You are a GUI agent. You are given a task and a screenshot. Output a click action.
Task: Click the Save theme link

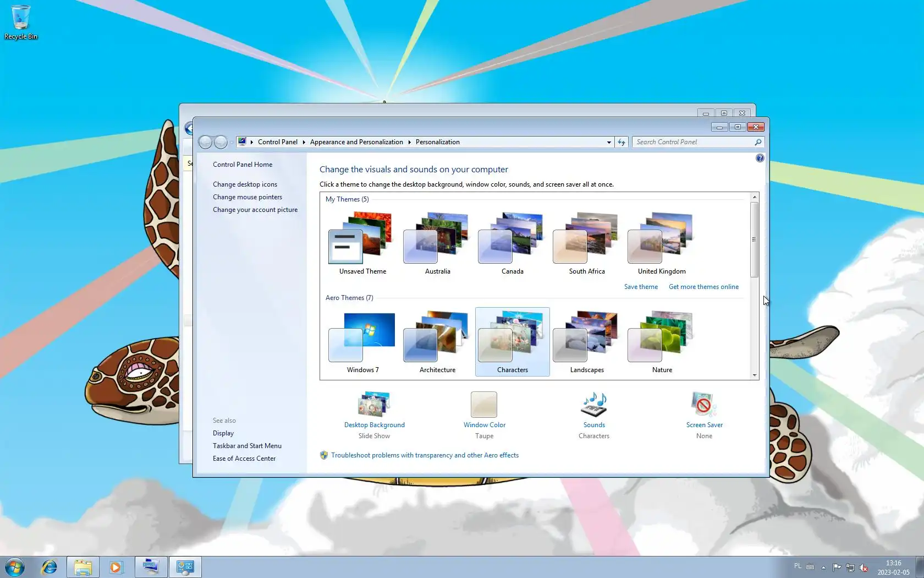pyautogui.click(x=641, y=287)
